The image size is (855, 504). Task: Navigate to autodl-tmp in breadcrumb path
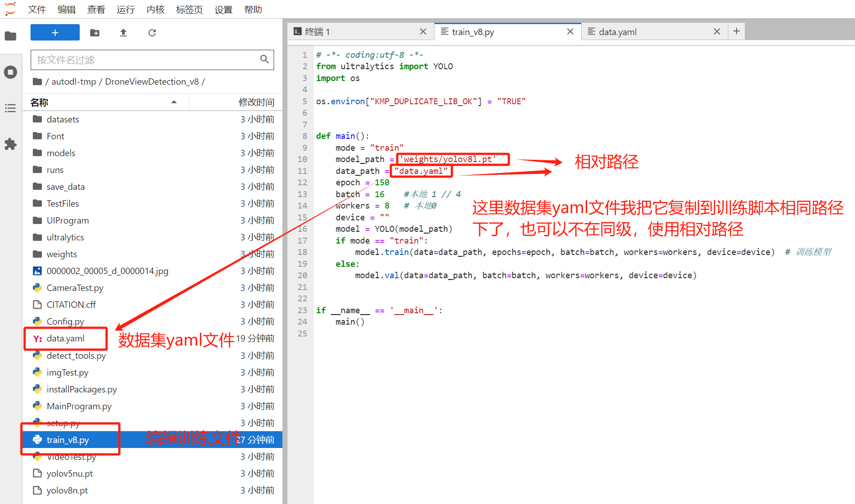73,81
